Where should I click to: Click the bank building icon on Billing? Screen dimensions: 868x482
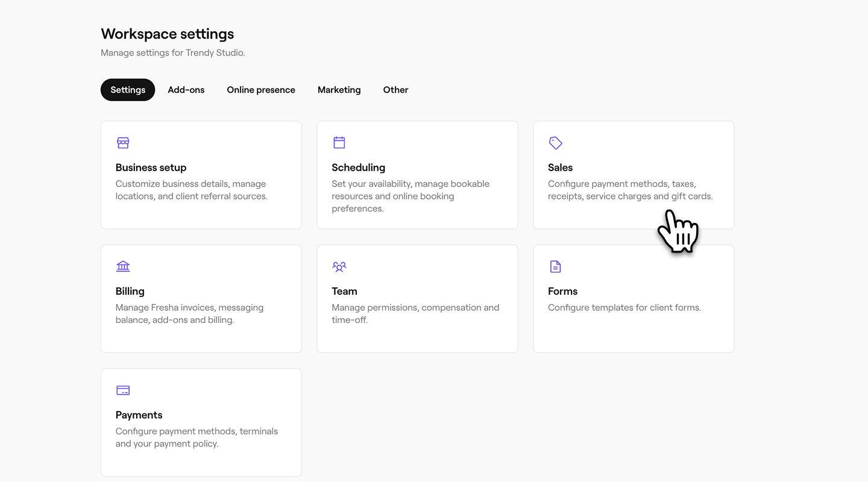point(123,266)
